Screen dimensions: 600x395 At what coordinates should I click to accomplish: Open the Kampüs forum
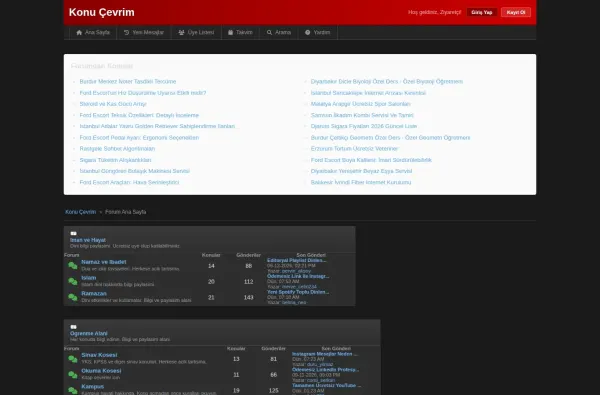click(93, 387)
